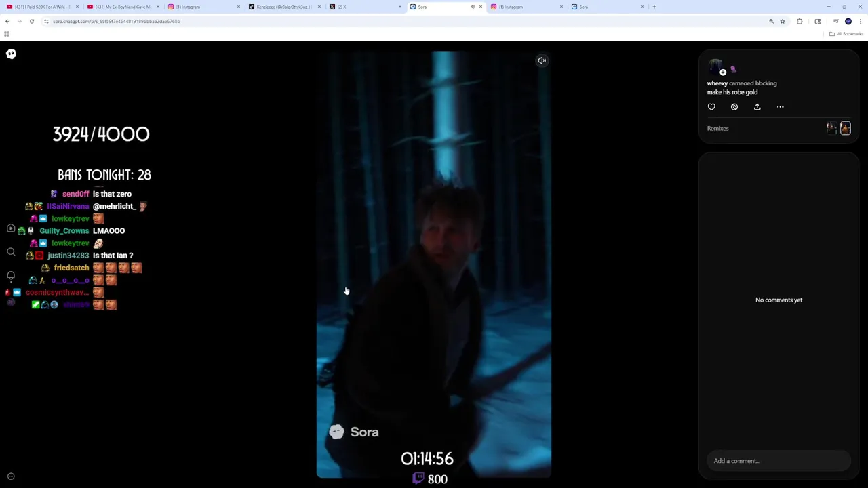Click the zoom magnifier icon in address bar
This screenshot has height=488, width=868.
point(771,21)
